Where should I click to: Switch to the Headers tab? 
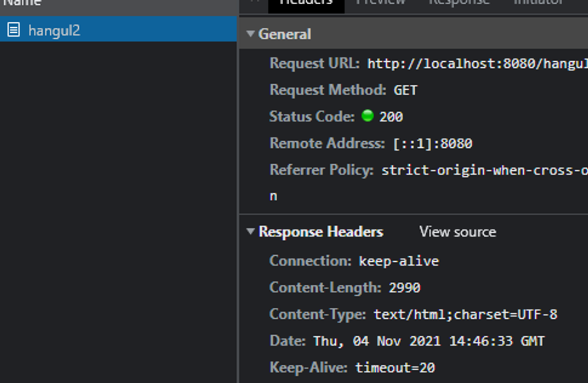(306, 3)
